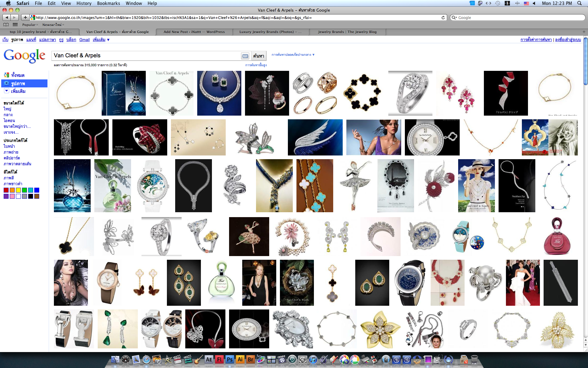The height and width of the screenshot is (368, 588).
Task: Open Photoshop from the dock
Action: click(230, 359)
